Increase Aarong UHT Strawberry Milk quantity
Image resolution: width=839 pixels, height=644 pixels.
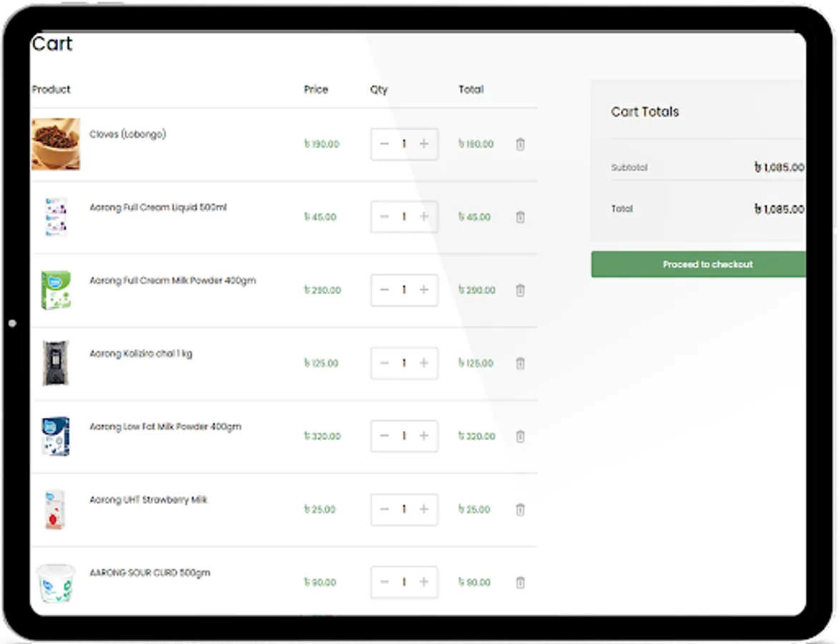point(423,509)
